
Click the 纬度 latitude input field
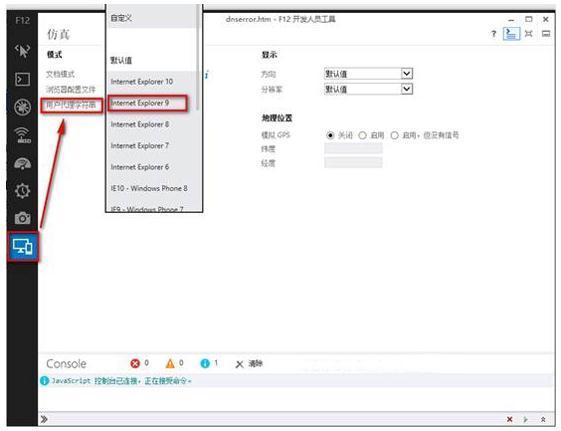click(353, 148)
